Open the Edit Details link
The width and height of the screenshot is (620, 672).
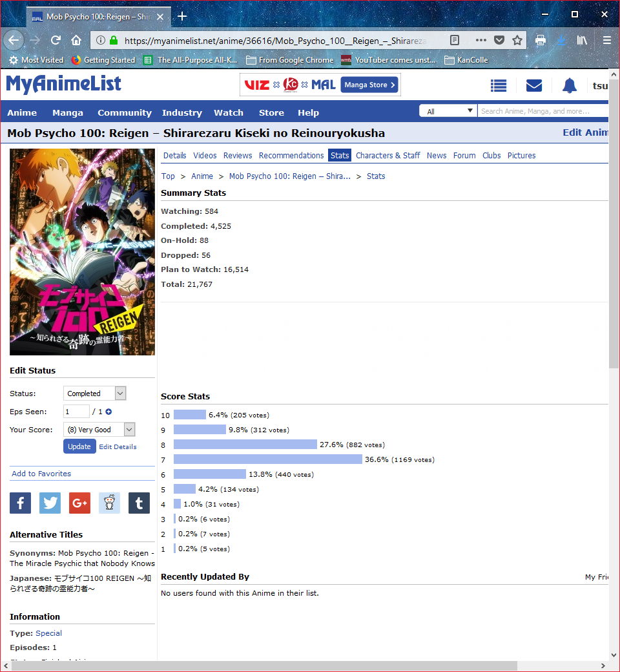[118, 446]
